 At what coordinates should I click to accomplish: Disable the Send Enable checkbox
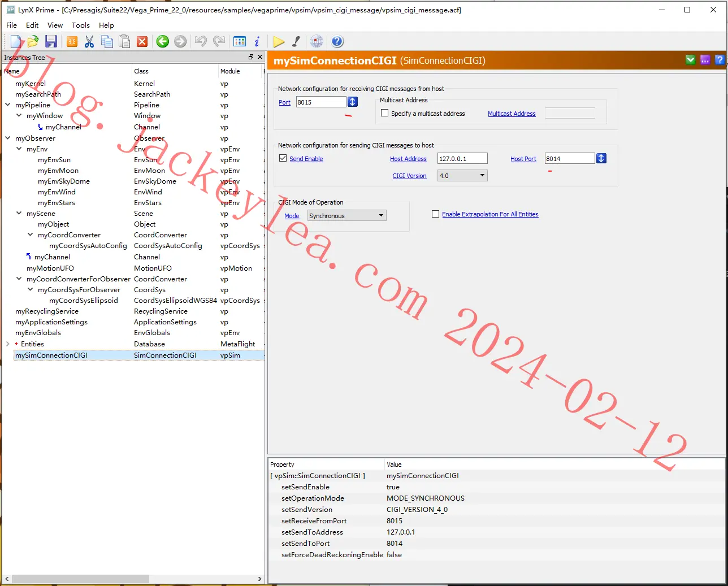point(283,158)
